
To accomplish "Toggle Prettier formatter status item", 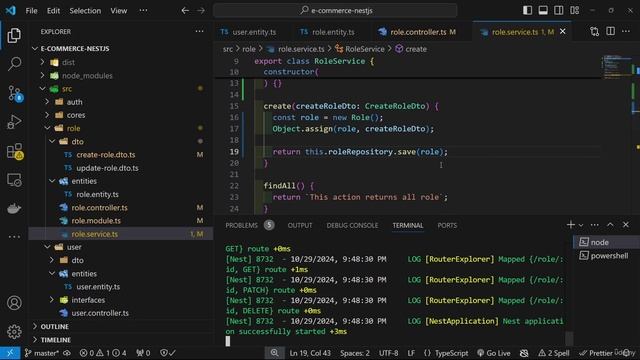I will pyautogui.click(x=595, y=353).
